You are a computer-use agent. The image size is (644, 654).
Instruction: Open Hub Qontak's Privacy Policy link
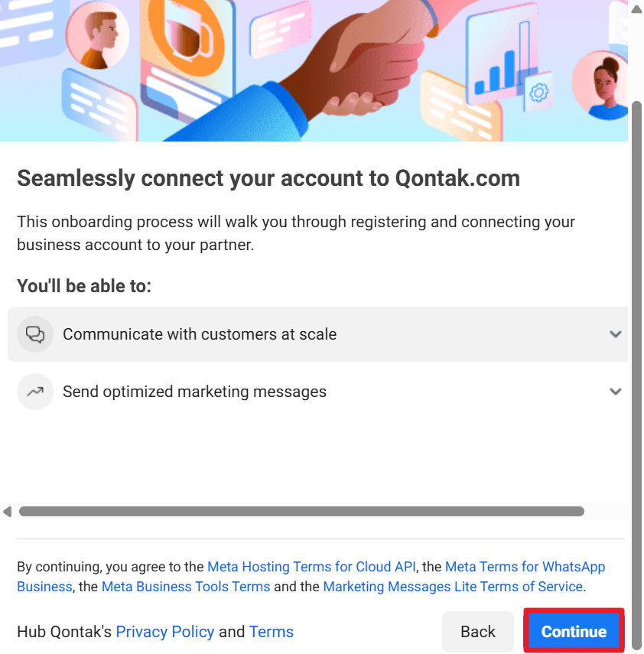[164, 632]
